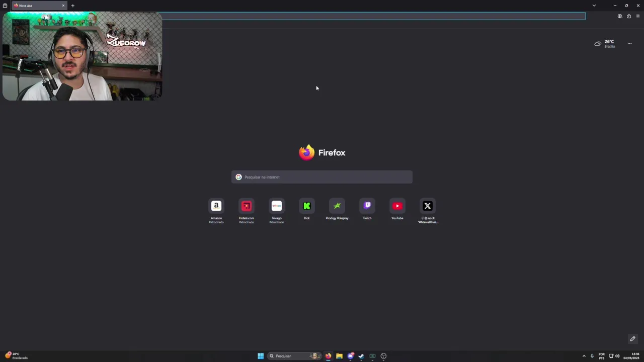Image resolution: width=644 pixels, height=362 pixels.
Task: Open the Firefox hamburger application menu
Action: click(x=638, y=16)
